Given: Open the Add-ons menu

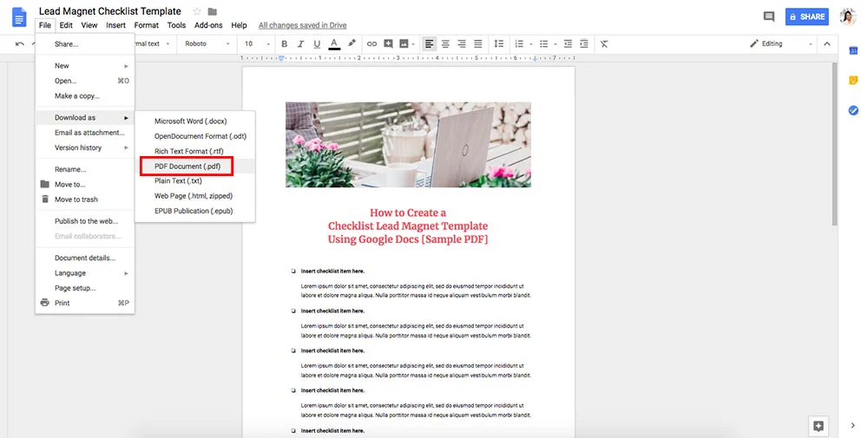Looking at the screenshot, I should coord(208,25).
